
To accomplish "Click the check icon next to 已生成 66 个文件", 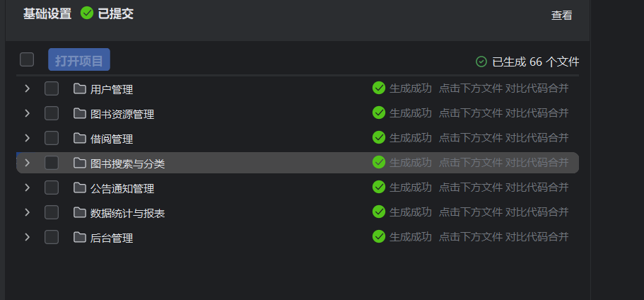I will pos(481,62).
